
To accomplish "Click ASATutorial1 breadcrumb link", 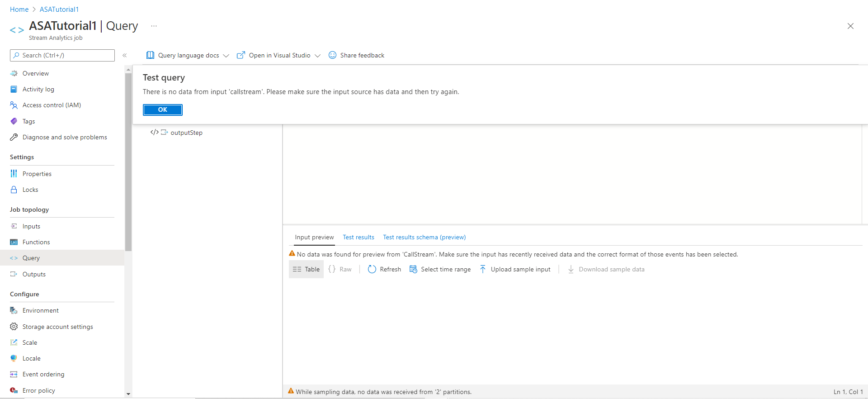I will point(59,9).
